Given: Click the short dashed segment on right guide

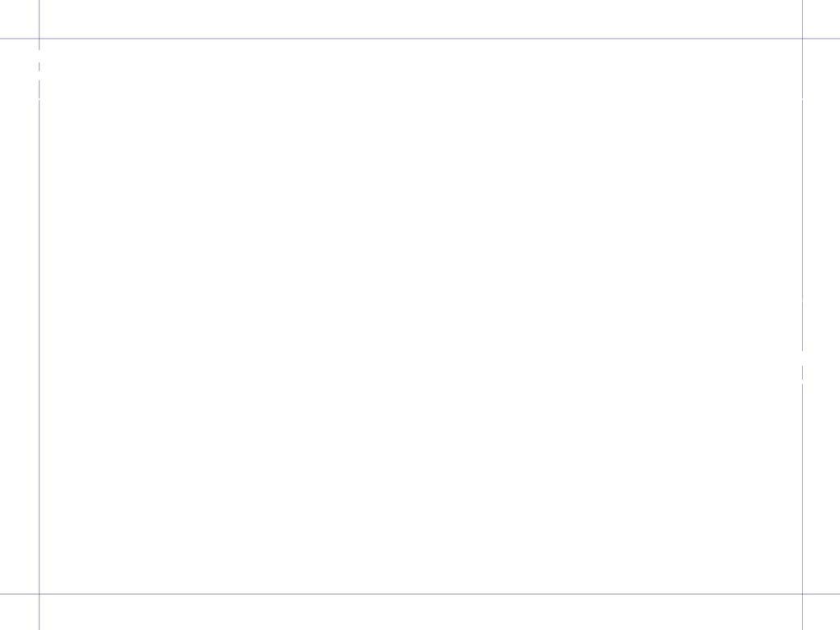Looking at the screenshot, I should pos(802,372).
